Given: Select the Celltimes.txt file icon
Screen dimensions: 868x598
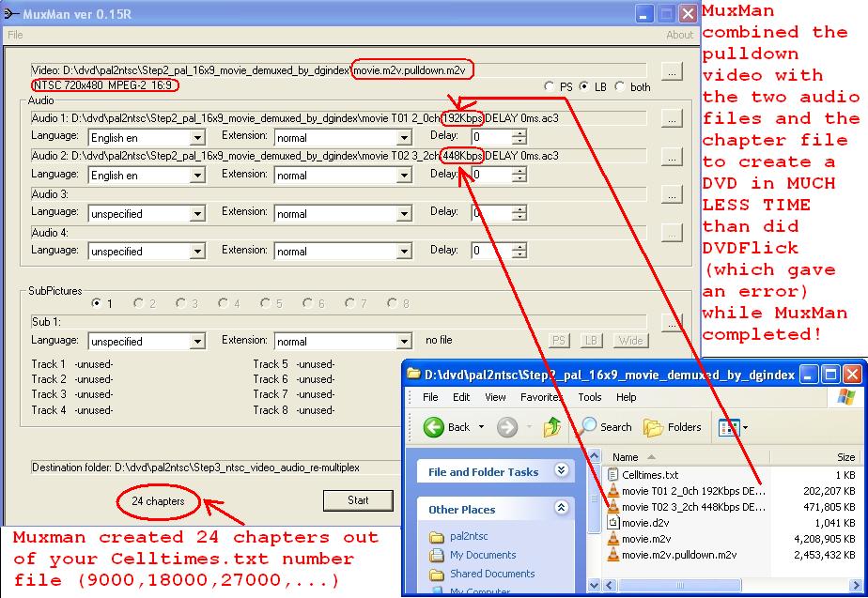Looking at the screenshot, I should [x=612, y=475].
